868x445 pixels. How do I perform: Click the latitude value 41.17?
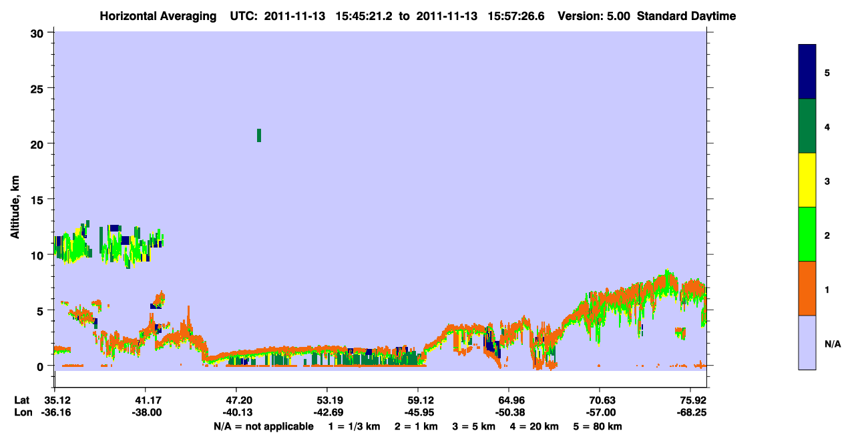coord(146,400)
